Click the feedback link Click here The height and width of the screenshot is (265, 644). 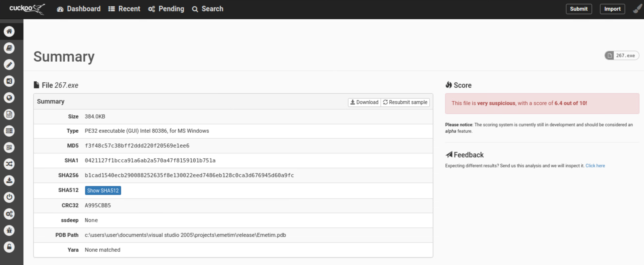[595, 165]
